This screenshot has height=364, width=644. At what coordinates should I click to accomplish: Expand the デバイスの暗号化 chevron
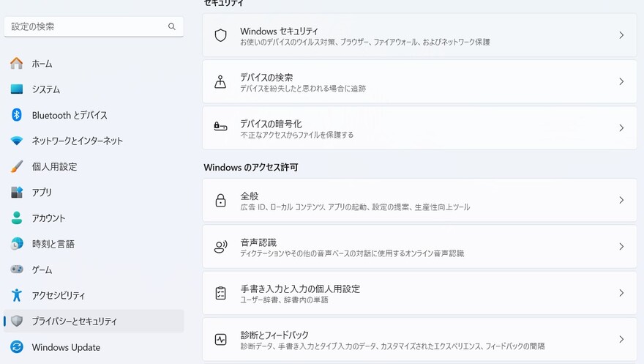pos(621,128)
